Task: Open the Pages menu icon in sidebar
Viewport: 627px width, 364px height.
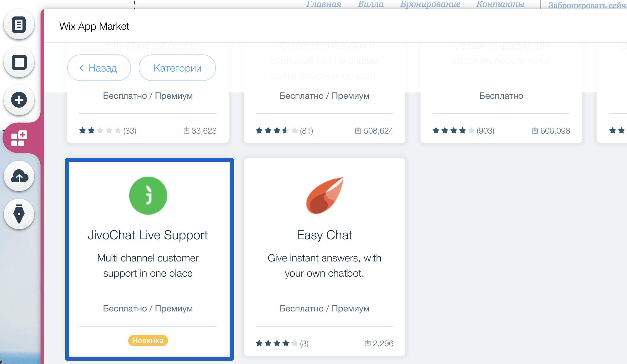Action: pos(19,25)
